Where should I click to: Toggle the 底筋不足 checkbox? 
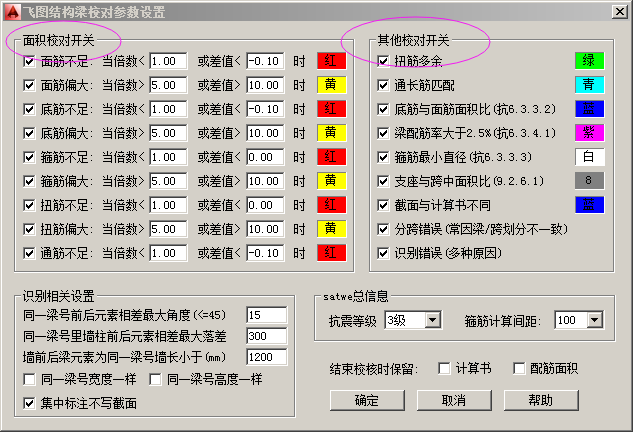(29, 109)
